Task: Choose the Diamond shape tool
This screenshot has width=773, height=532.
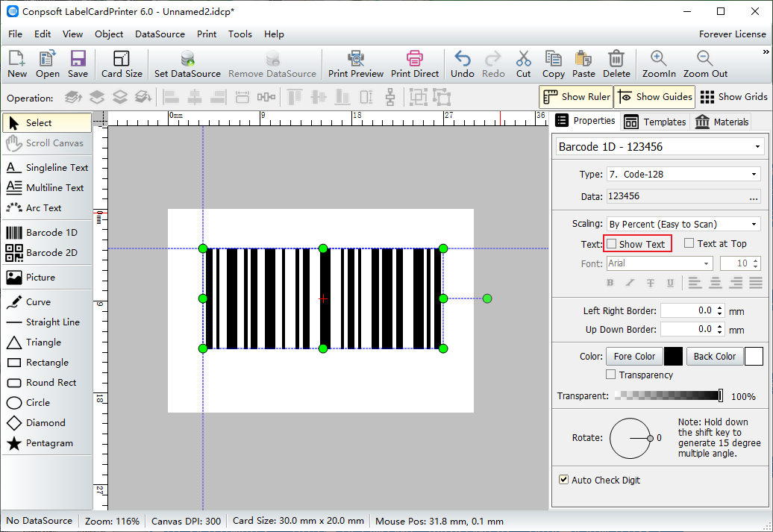Action: tap(47, 423)
